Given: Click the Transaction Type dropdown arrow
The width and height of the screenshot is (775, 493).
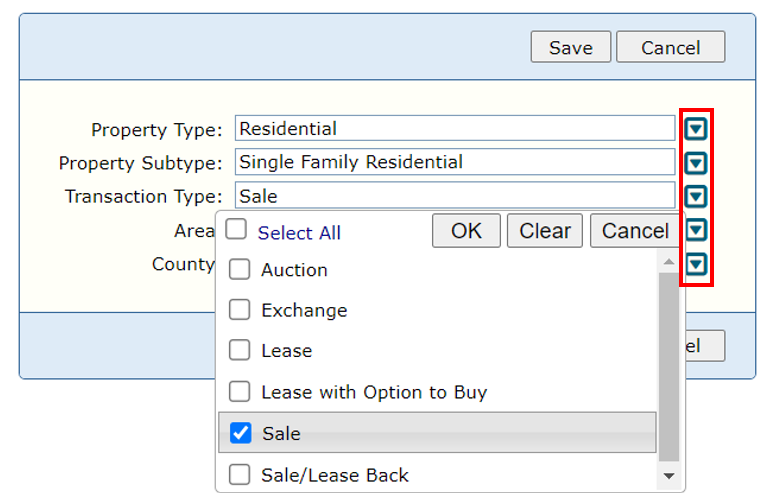Looking at the screenshot, I should (x=696, y=197).
